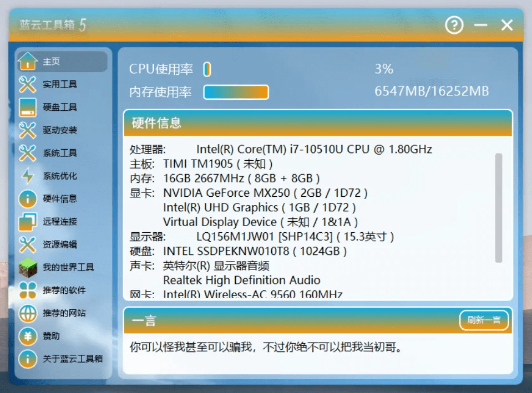Image resolution: width=532 pixels, height=393 pixels.
Task: Open 驱动安装 with its tools icon
Action: (27, 130)
